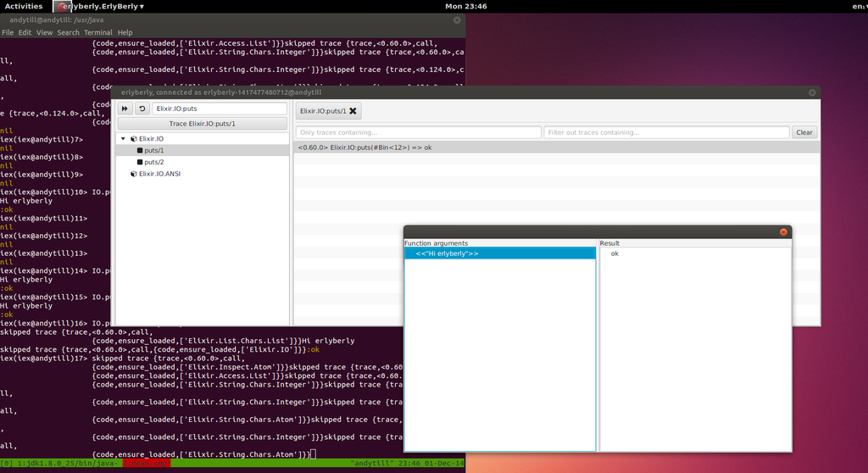The image size is (868, 473).
Task: Click the Clear button for traces
Action: click(x=804, y=132)
